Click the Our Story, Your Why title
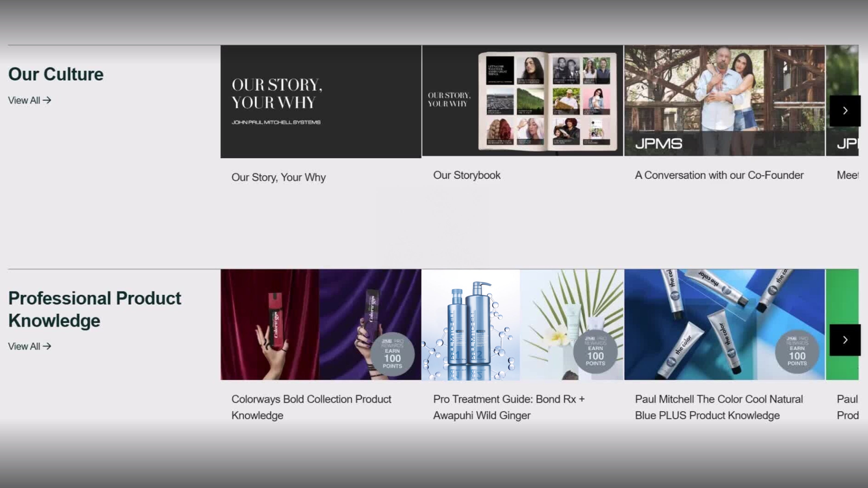The width and height of the screenshot is (868, 488). click(x=278, y=177)
